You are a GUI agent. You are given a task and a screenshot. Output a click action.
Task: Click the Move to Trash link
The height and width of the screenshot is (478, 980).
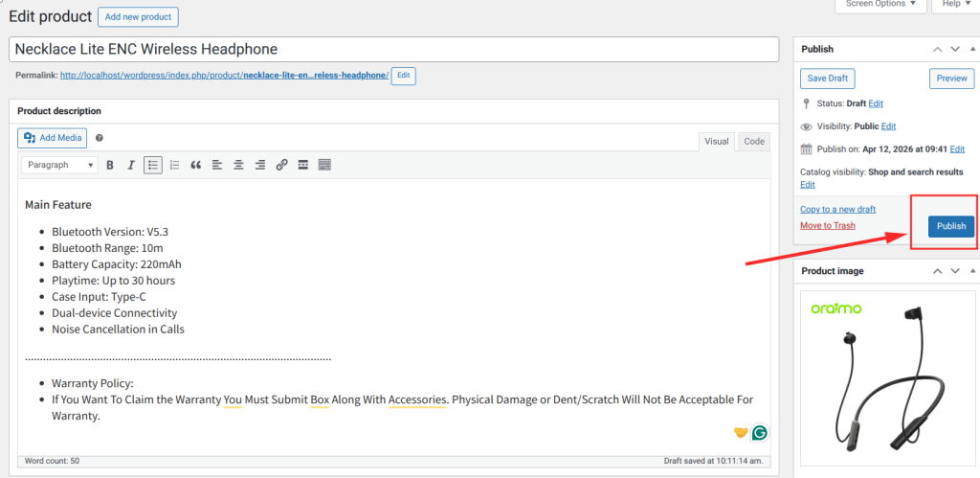point(828,225)
